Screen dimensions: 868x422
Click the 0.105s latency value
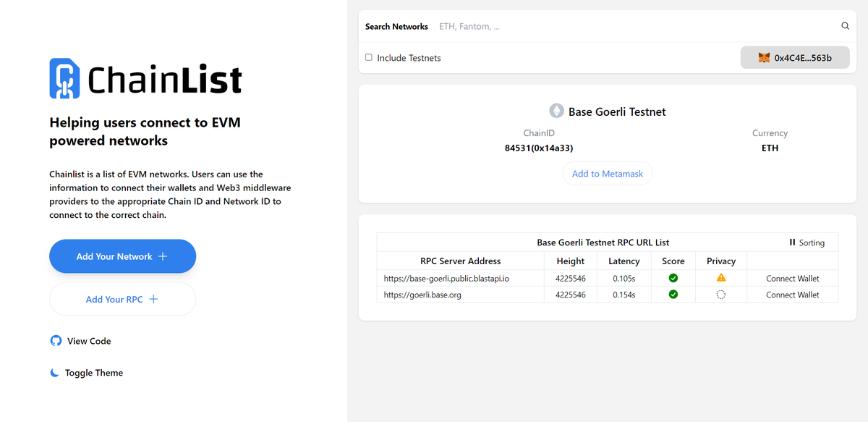[x=624, y=278]
